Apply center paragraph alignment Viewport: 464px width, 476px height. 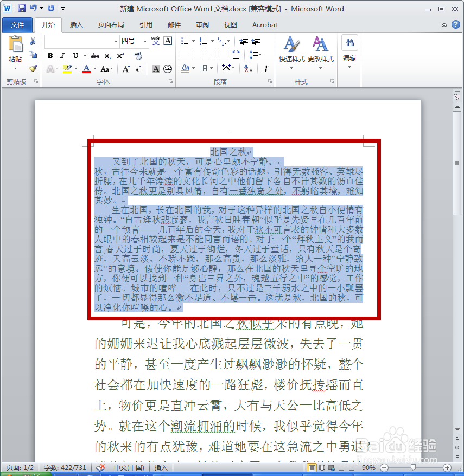tap(198, 55)
